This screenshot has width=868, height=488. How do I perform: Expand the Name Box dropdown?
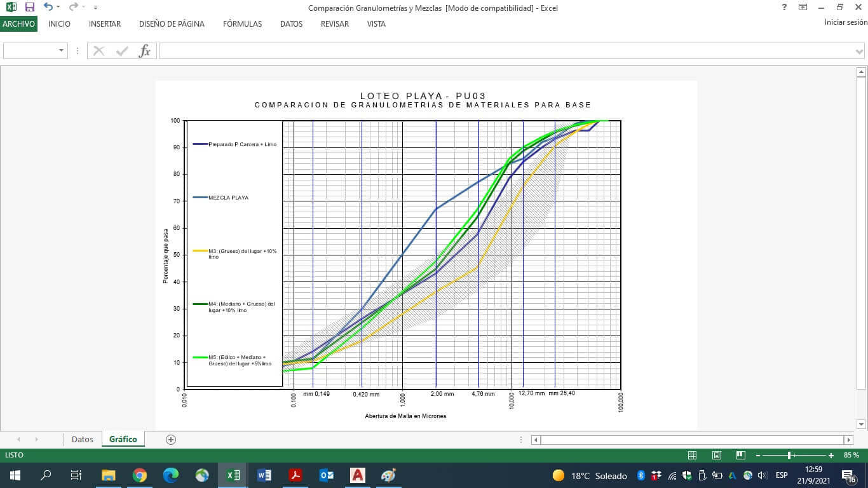click(x=61, y=51)
